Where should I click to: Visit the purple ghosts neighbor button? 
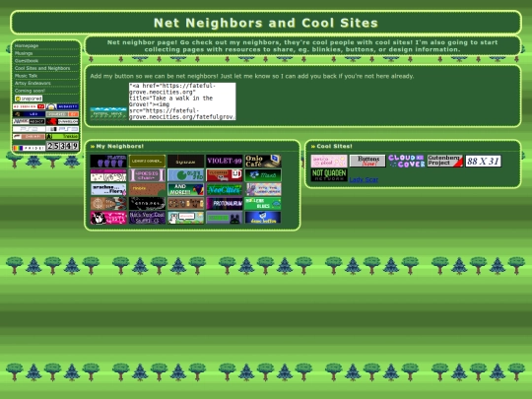point(108,161)
